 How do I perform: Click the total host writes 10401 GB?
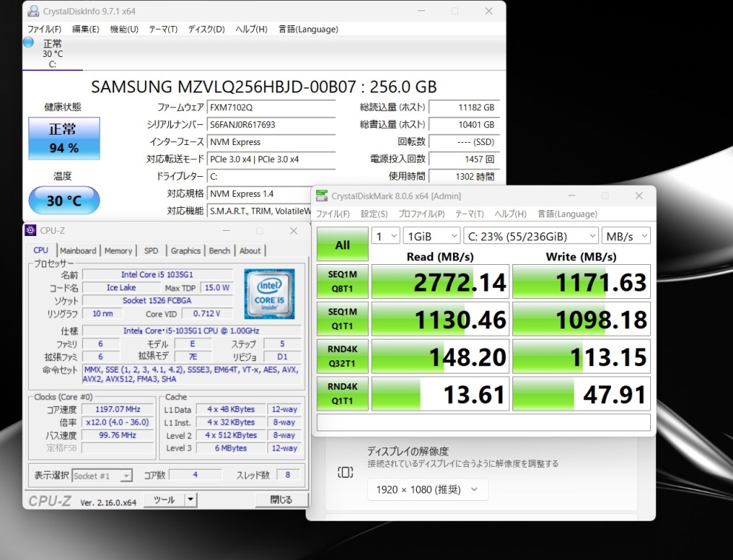pos(464,125)
